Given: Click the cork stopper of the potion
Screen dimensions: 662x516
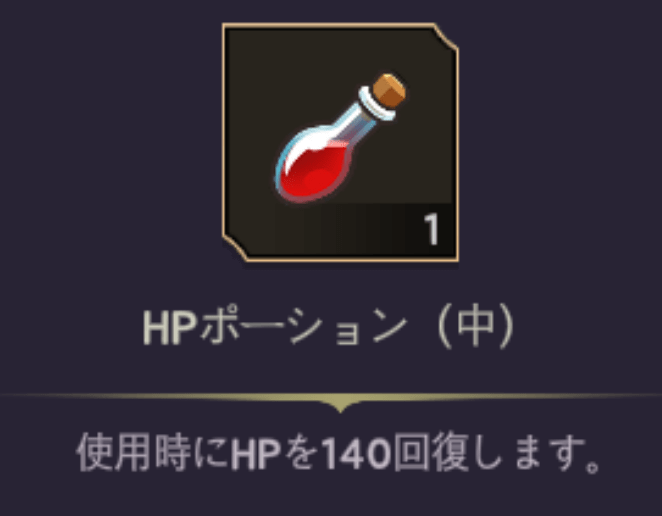Looking at the screenshot, I should [389, 90].
